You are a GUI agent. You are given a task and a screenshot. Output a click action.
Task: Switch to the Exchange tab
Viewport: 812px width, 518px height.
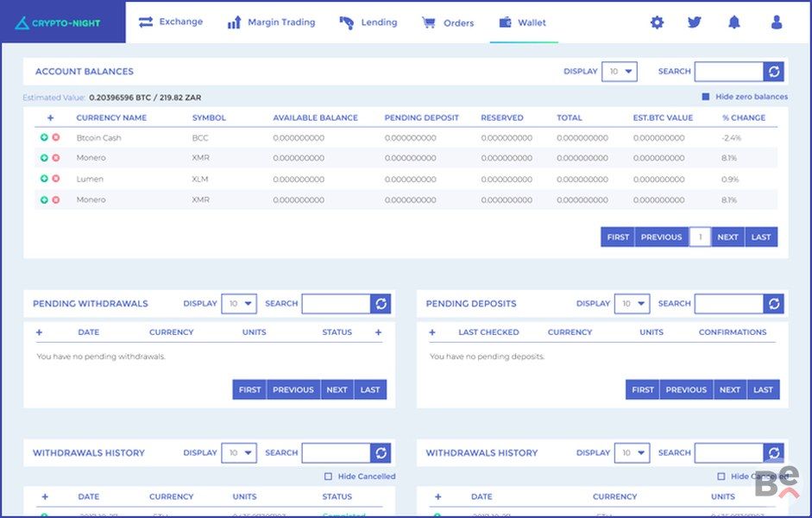(171, 22)
